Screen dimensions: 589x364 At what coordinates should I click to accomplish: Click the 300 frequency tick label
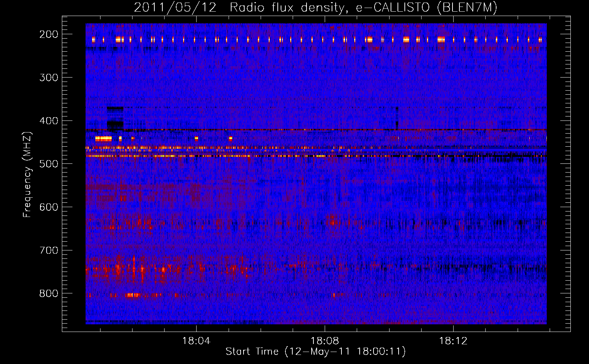(49, 78)
